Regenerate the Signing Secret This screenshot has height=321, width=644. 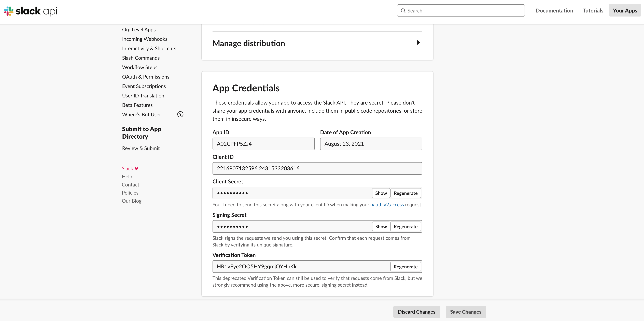[405, 227]
